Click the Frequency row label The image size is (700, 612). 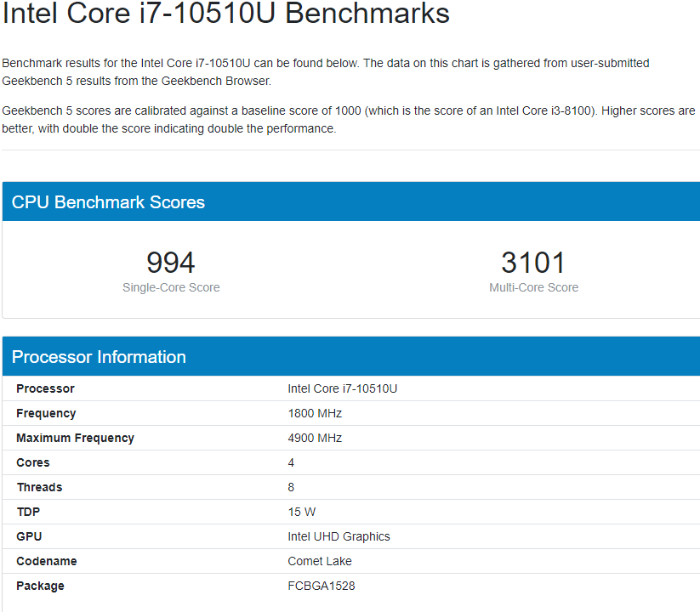tap(46, 413)
